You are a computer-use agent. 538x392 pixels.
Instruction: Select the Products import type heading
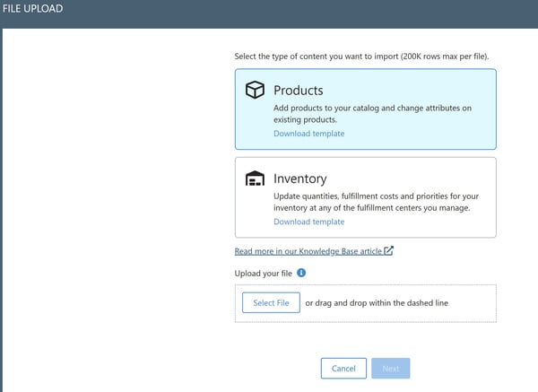click(298, 91)
